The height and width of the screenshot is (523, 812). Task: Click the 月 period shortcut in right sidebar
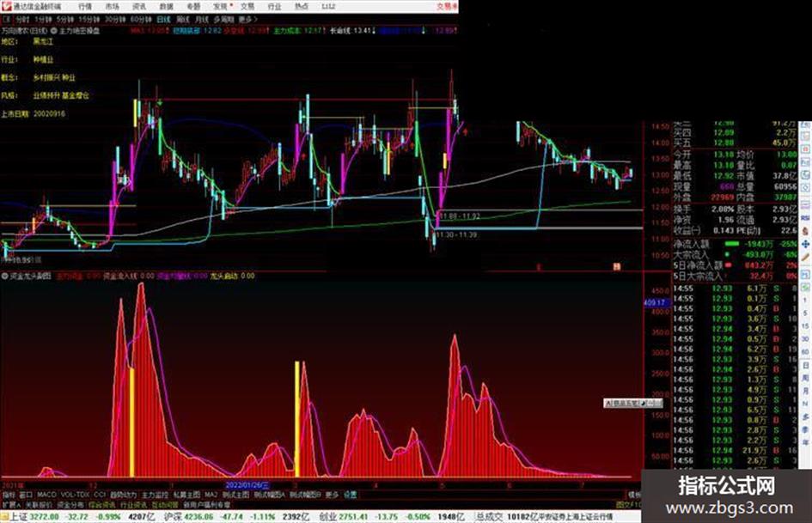pos(806,392)
